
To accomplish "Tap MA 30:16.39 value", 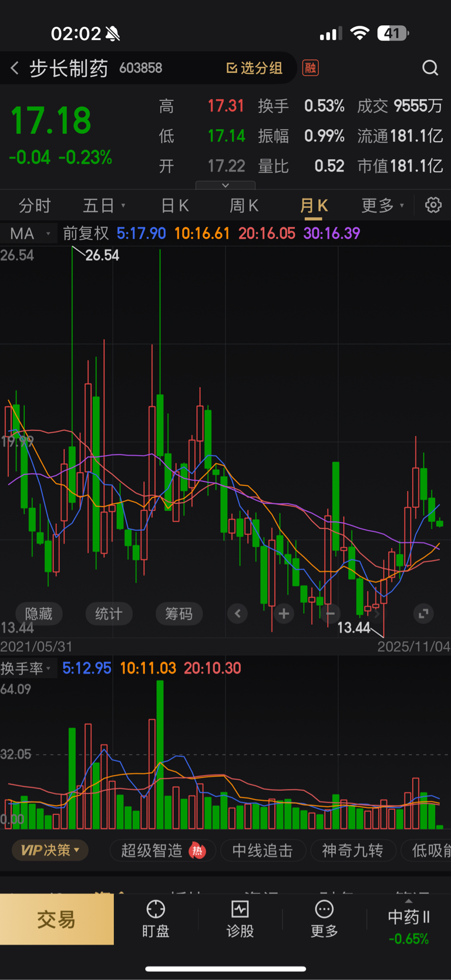I will [332, 233].
